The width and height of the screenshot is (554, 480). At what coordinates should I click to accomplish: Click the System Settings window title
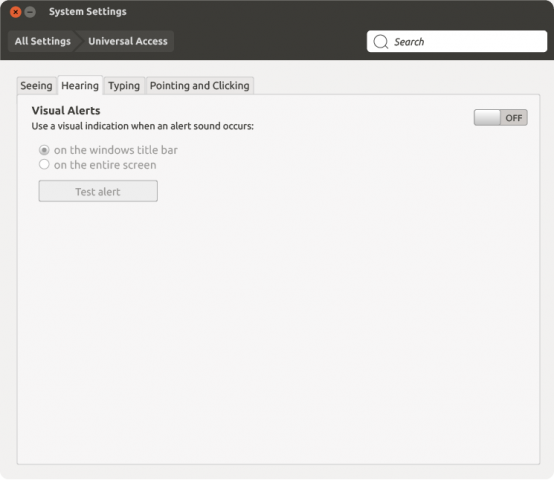coord(88,12)
